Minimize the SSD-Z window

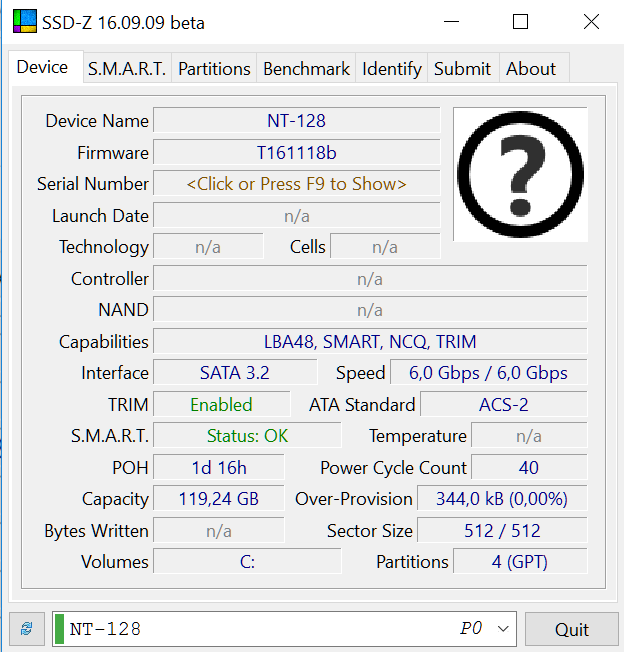tap(451, 22)
